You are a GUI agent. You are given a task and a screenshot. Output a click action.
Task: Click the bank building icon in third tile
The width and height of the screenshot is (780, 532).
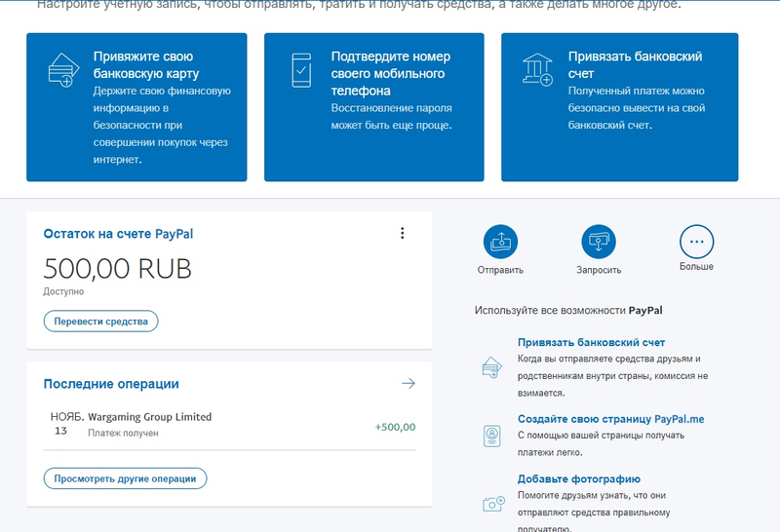click(x=537, y=69)
